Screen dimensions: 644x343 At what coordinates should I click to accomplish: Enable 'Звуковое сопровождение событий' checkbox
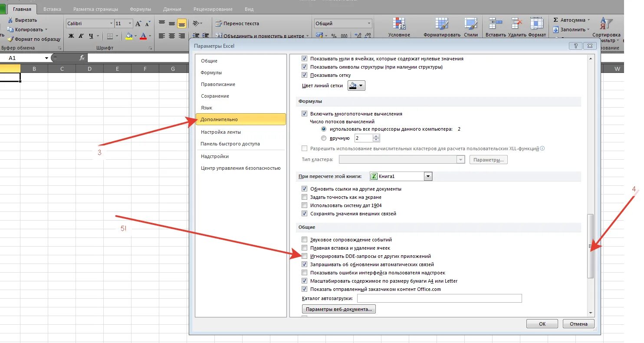(304, 240)
